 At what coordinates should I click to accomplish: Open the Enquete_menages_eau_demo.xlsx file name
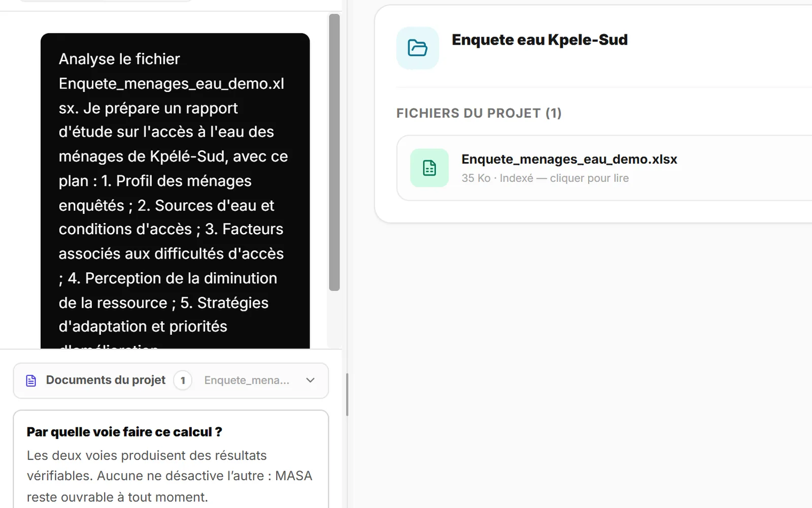[x=569, y=159]
